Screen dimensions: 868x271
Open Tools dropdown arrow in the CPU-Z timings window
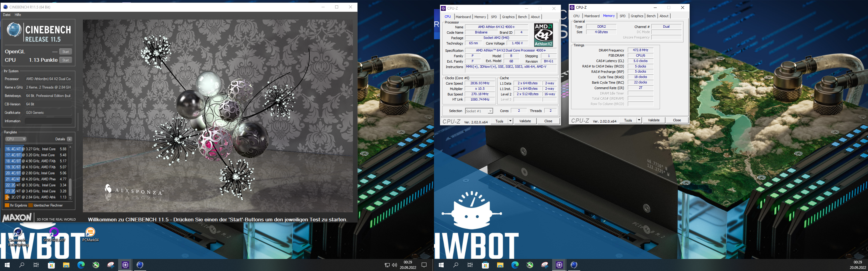point(639,120)
